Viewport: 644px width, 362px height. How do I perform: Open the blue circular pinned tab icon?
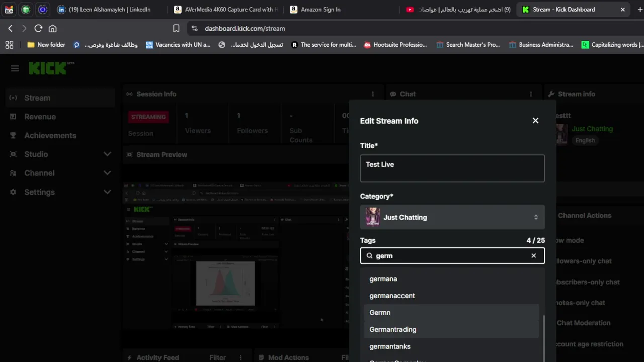[x=43, y=9]
